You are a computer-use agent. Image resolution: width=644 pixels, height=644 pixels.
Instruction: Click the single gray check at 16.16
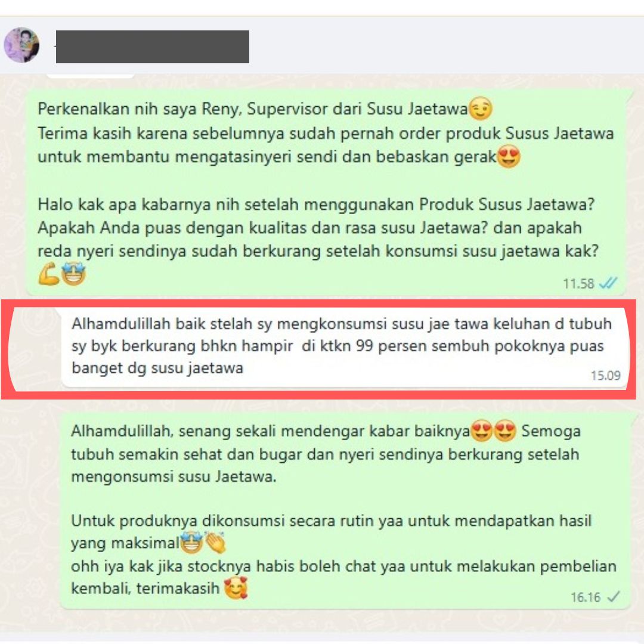(x=613, y=597)
